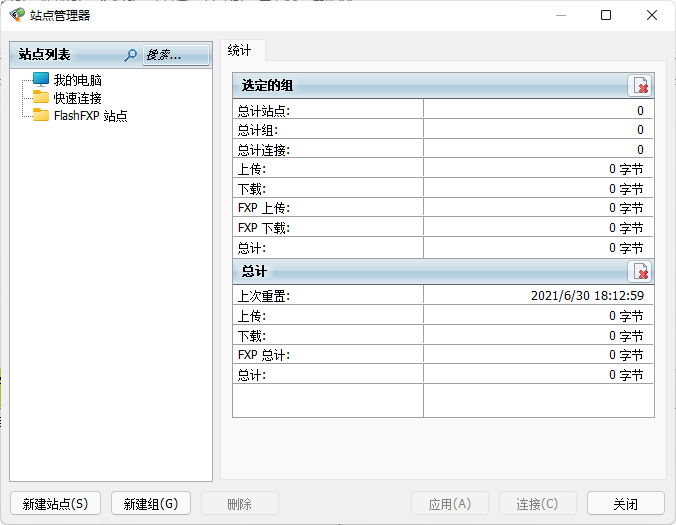Click the 总计组: row label

(258, 130)
